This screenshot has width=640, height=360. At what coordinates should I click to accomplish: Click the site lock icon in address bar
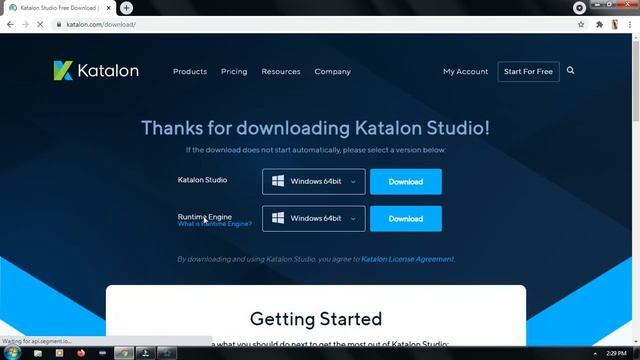pyautogui.click(x=59, y=24)
